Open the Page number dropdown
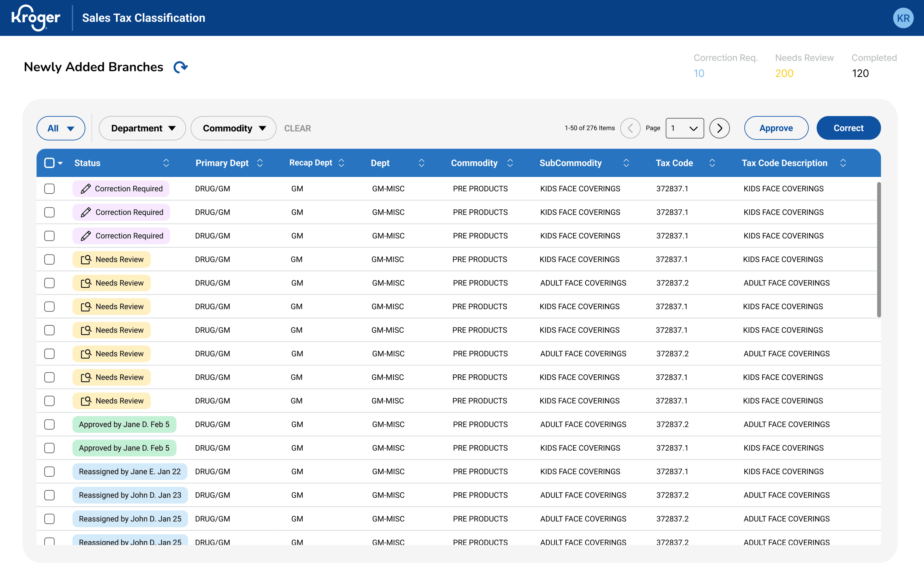 point(685,128)
